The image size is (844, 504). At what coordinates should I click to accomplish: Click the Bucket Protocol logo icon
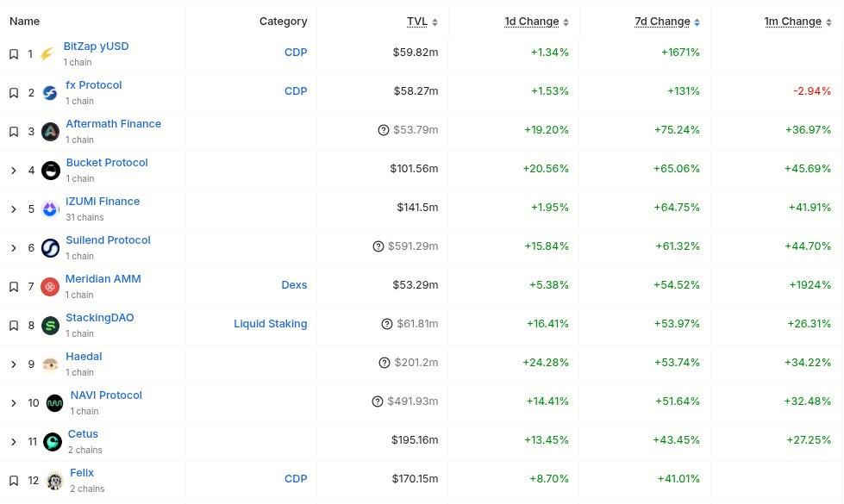point(51,171)
